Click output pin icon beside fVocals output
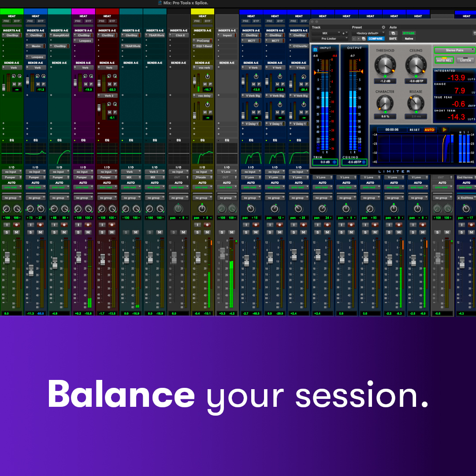476x476 pixels. tap(212, 177)
